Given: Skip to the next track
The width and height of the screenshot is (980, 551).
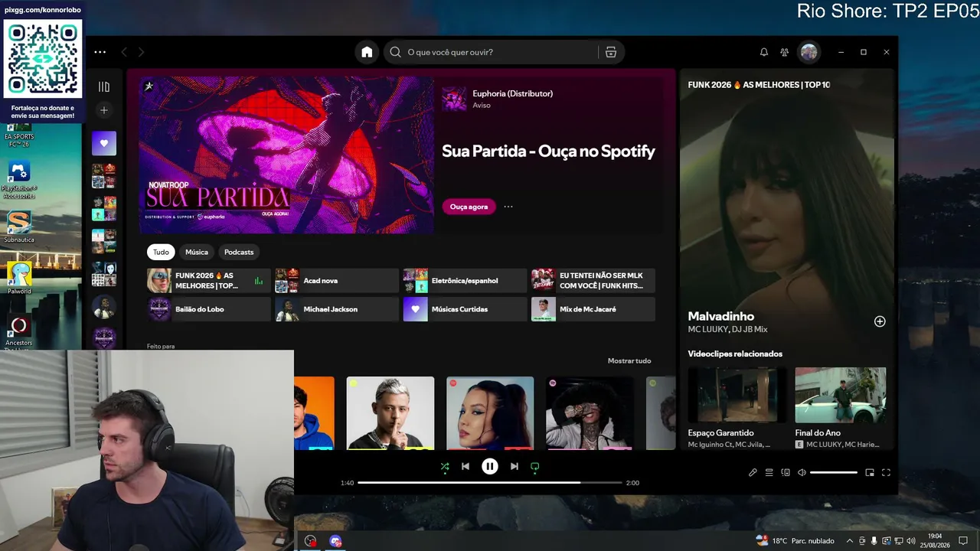Looking at the screenshot, I should (x=514, y=466).
